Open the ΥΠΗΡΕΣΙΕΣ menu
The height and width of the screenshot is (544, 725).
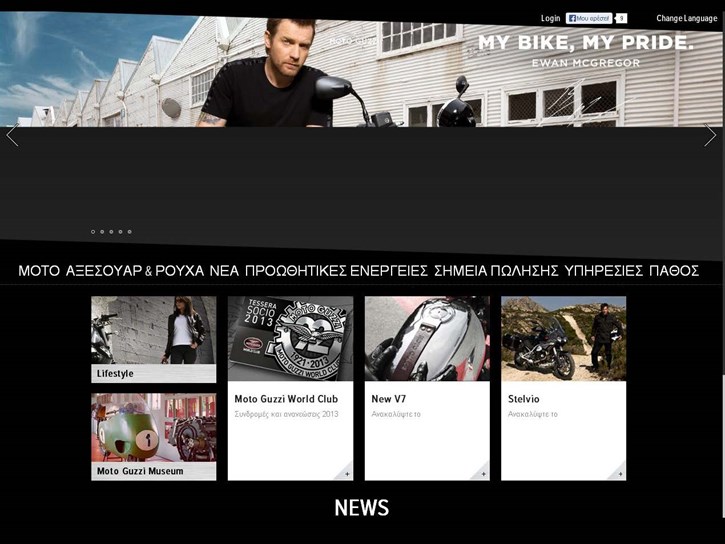click(x=603, y=271)
